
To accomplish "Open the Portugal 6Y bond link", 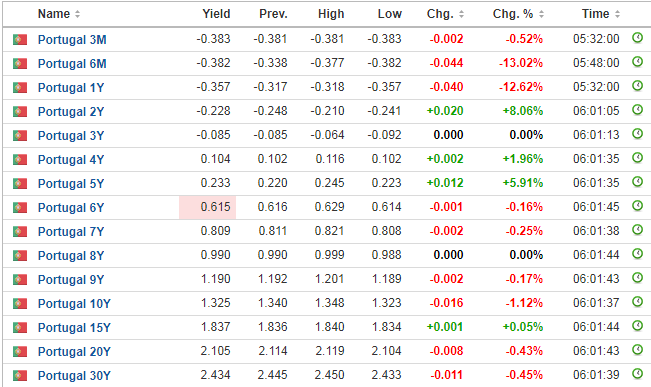I will coord(71,208).
